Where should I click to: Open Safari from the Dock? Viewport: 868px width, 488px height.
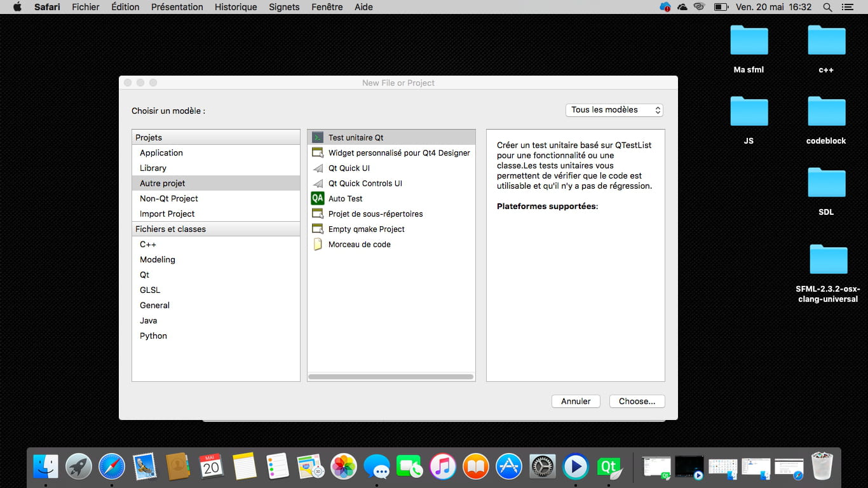112,468
